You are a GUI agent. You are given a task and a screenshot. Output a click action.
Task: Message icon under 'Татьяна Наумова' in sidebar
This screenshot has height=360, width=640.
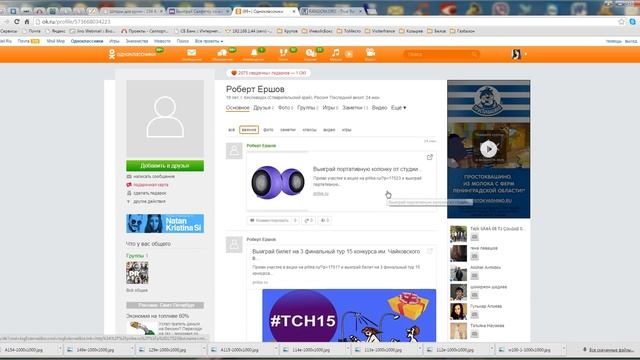click(474, 334)
